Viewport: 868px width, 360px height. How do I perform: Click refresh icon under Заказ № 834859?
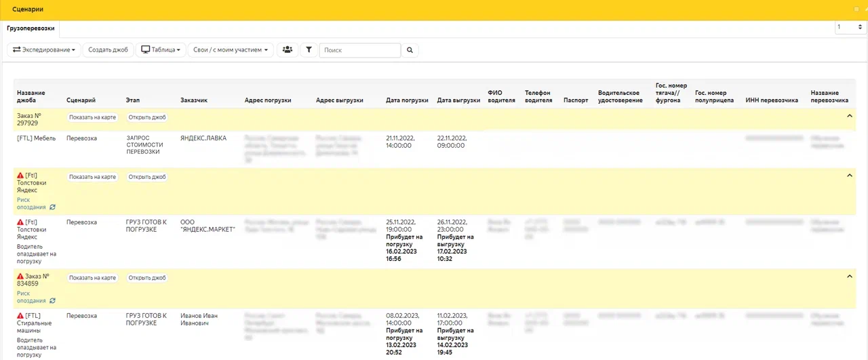53,301
